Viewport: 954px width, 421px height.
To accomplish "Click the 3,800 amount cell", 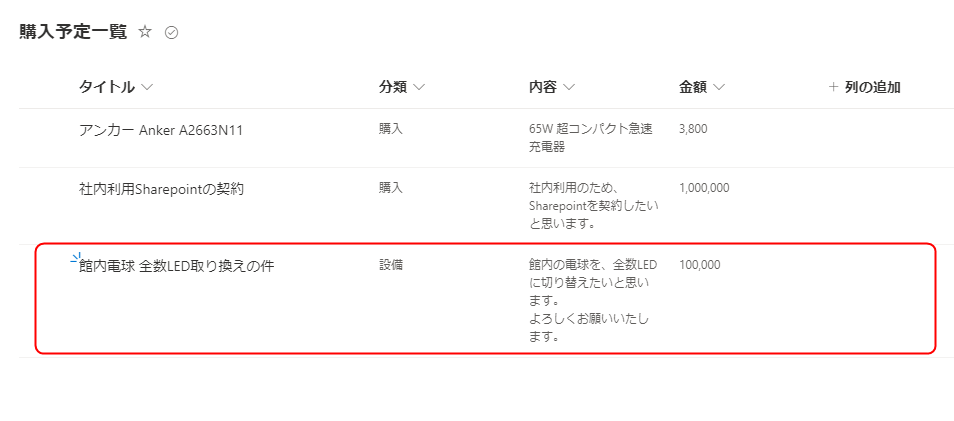I will [x=693, y=129].
